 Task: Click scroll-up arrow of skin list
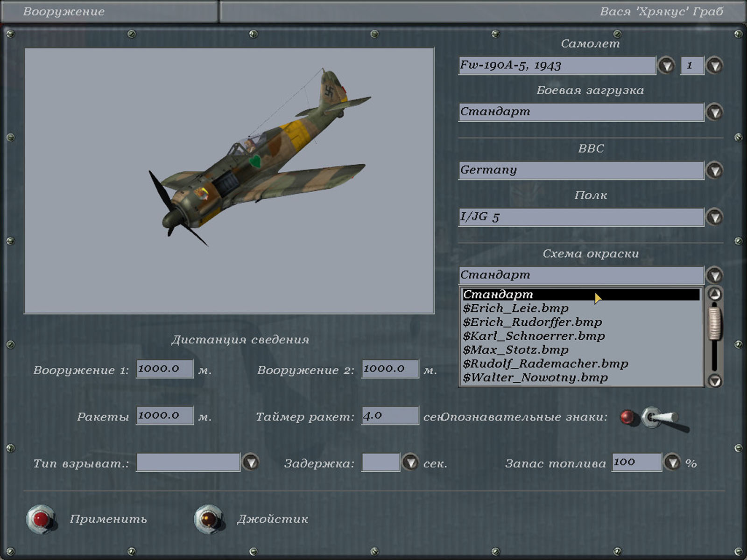tap(714, 294)
